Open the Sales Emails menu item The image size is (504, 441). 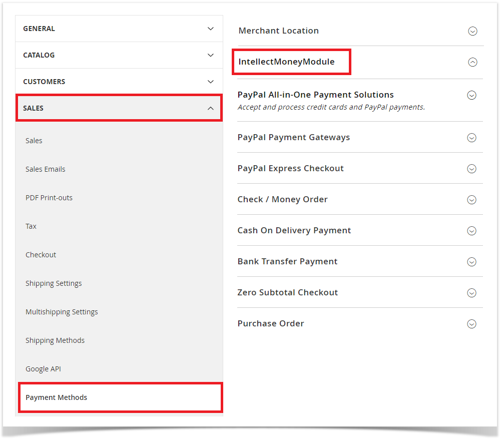pos(46,169)
